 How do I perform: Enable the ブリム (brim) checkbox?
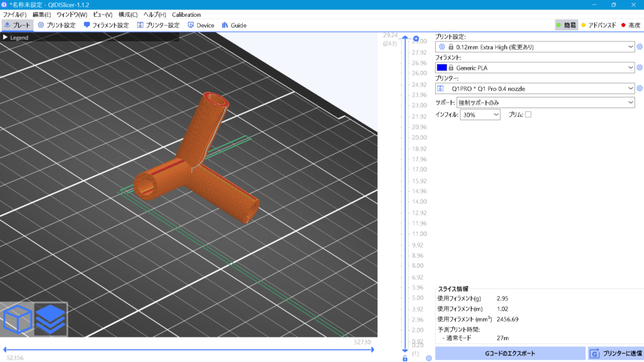coord(528,114)
